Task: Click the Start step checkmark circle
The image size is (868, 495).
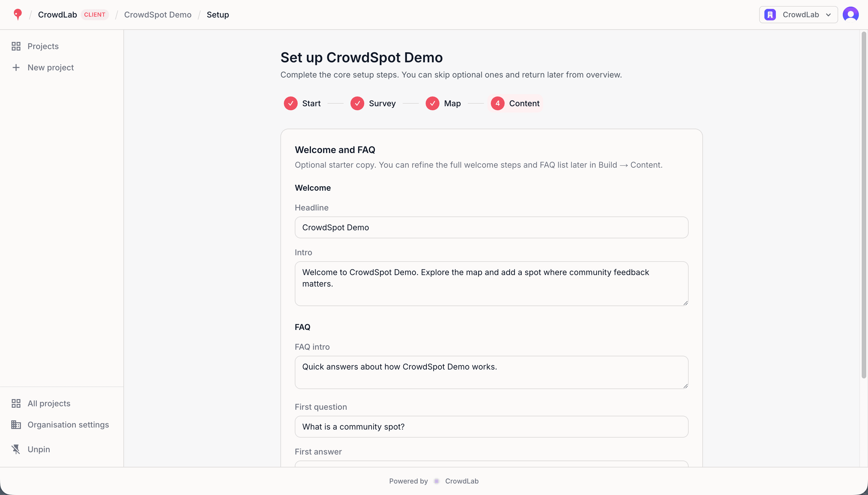Action: (x=290, y=103)
